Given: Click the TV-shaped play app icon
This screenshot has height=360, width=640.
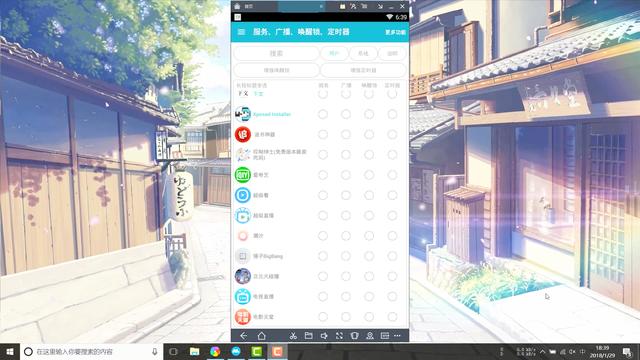Looking at the screenshot, I should 242,216.
